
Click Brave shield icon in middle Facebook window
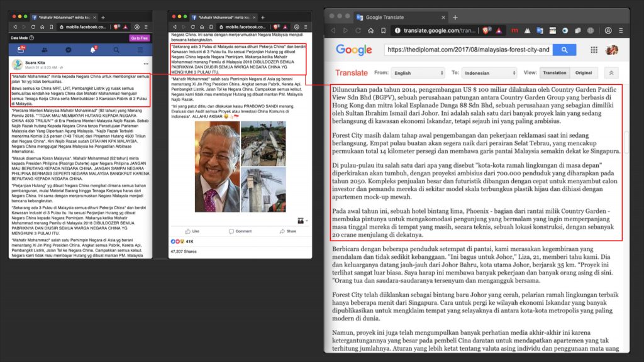(x=277, y=27)
